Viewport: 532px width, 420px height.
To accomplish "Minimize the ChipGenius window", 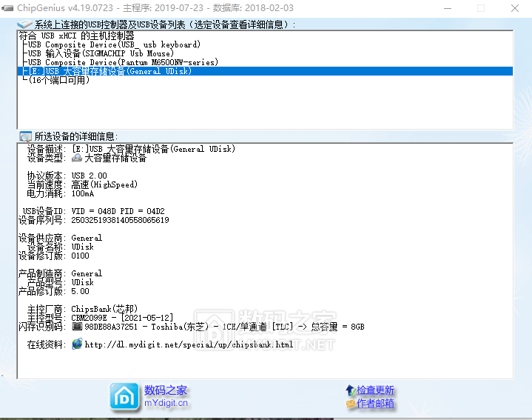I will 448,8.
